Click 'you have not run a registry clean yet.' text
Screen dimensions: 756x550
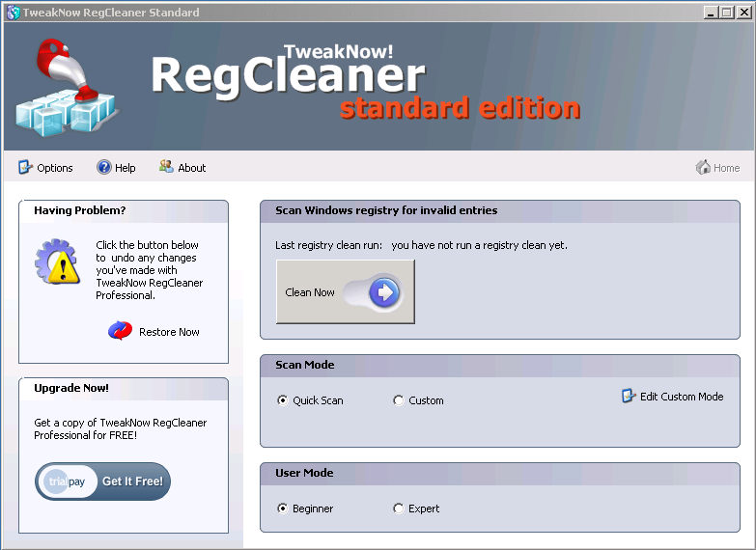[479, 245]
